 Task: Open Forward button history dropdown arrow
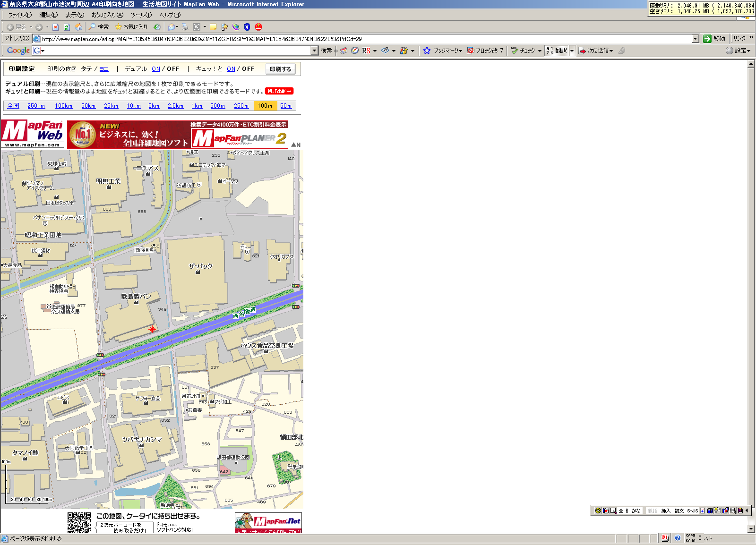(47, 27)
